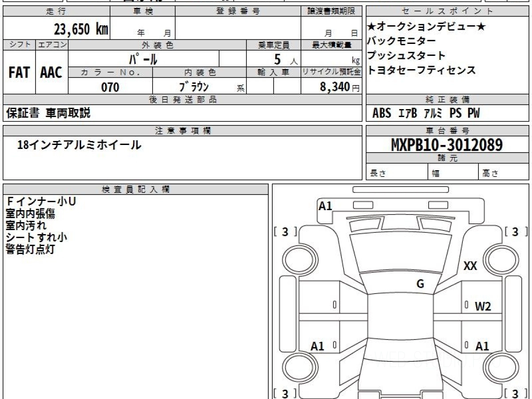The height and width of the screenshot is (399, 532).
Task: Click the inspector note 室内汚れ
Action: click(26, 225)
